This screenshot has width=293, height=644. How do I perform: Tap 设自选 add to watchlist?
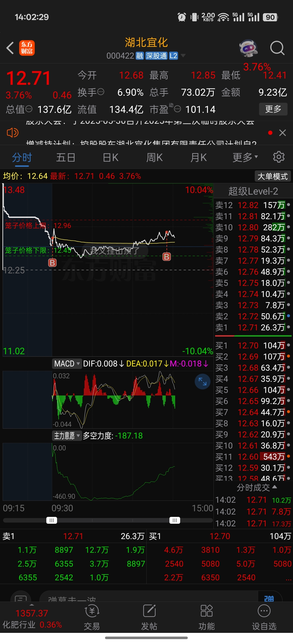(264, 617)
